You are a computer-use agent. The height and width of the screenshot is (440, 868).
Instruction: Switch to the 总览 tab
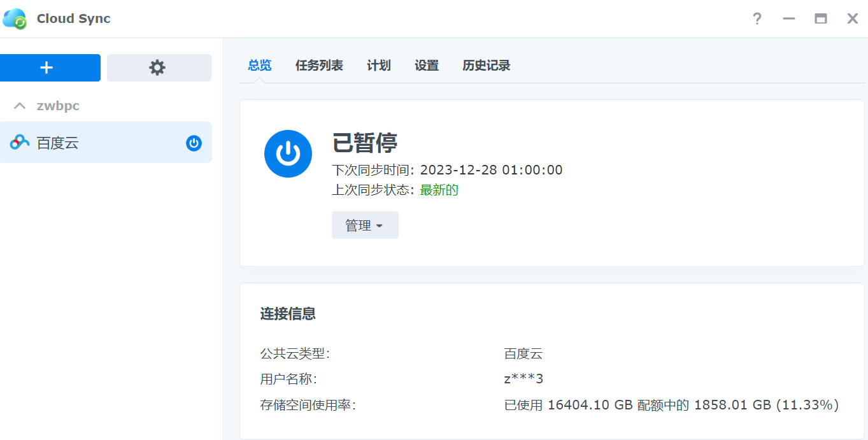click(x=260, y=66)
